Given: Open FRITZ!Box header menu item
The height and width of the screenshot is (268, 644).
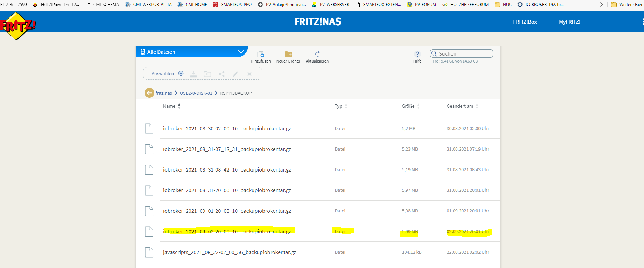Looking at the screenshot, I should (x=525, y=22).
